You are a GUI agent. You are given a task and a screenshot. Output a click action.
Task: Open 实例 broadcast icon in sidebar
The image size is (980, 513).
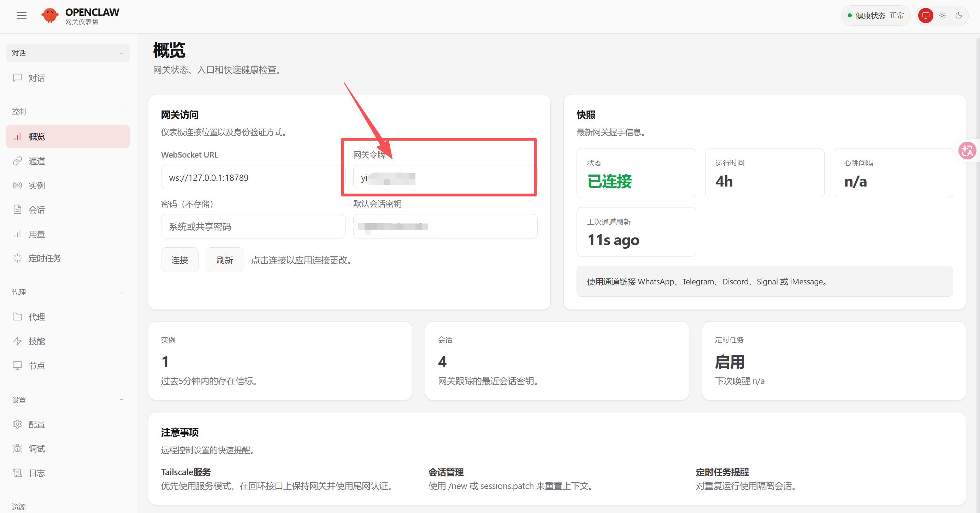click(x=18, y=185)
